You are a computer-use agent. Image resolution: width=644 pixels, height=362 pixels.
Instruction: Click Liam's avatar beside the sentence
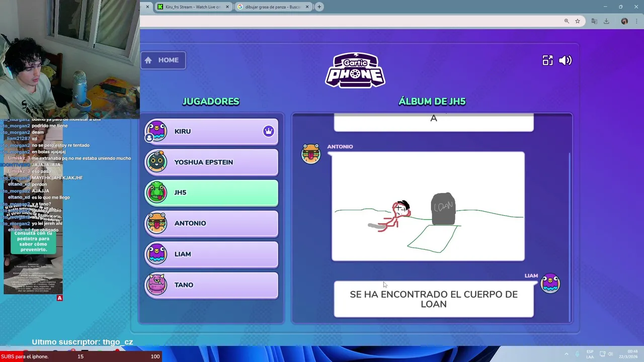(x=550, y=283)
